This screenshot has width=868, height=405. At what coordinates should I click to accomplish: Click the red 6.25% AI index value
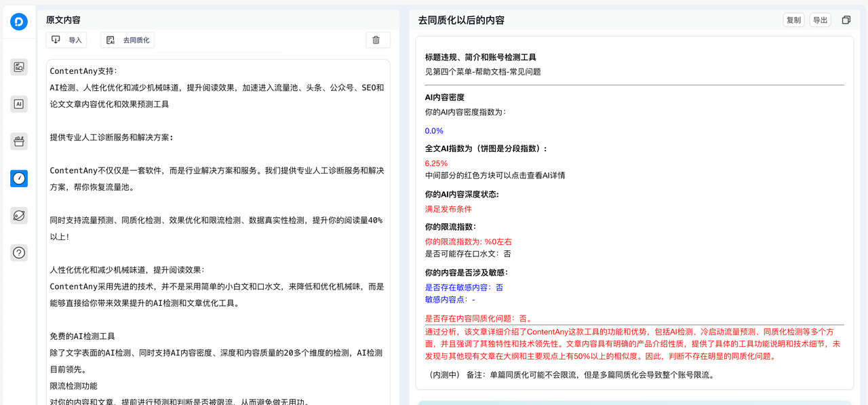pyautogui.click(x=436, y=163)
